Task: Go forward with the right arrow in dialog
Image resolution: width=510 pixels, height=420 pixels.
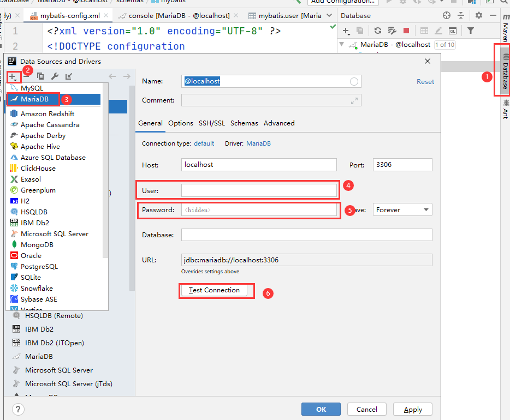Action: coord(127,76)
